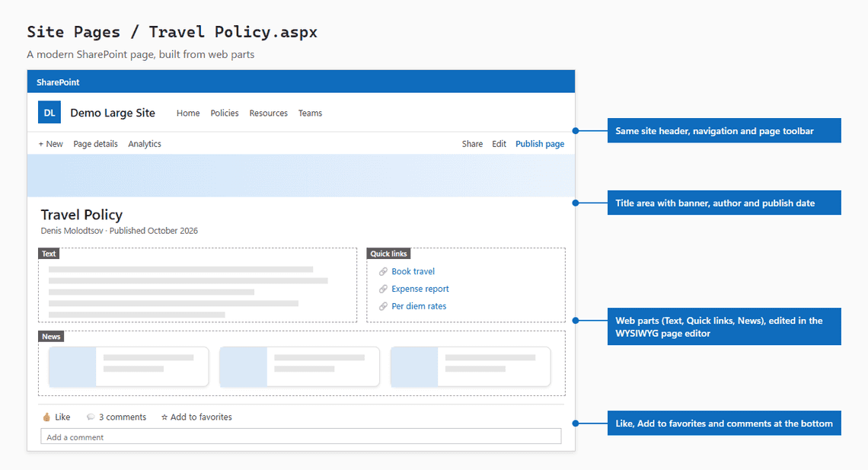The width and height of the screenshot is (868, 470).
Task: Click the Travel Policy page title
Action: [81, 215]
